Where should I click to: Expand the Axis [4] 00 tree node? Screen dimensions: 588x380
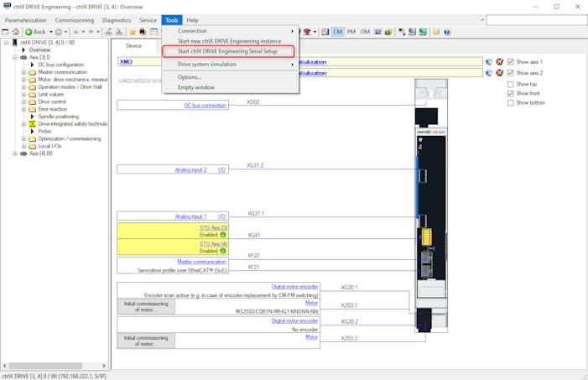point(14,154)
